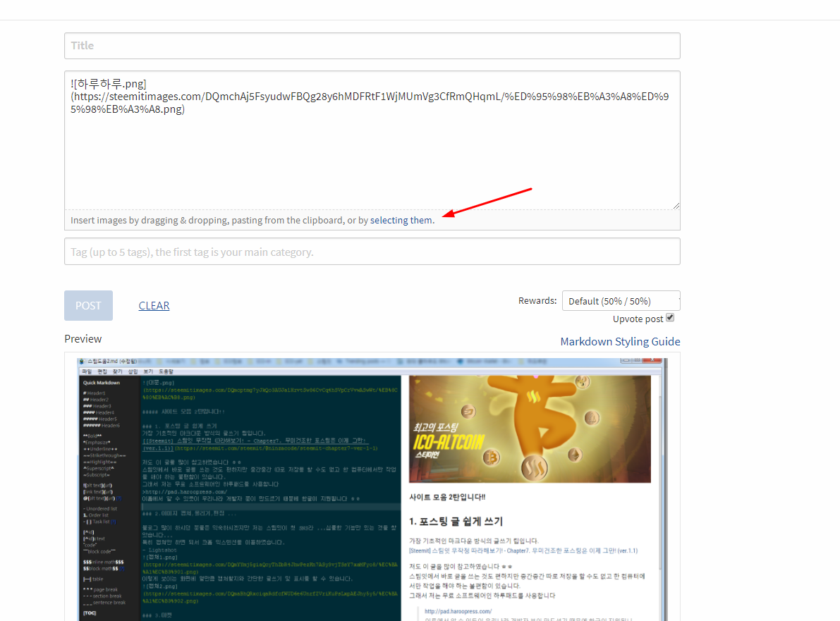Open the 'selecting them' image upload link
This screenshot has width=840, height=621.
point(401,220)
